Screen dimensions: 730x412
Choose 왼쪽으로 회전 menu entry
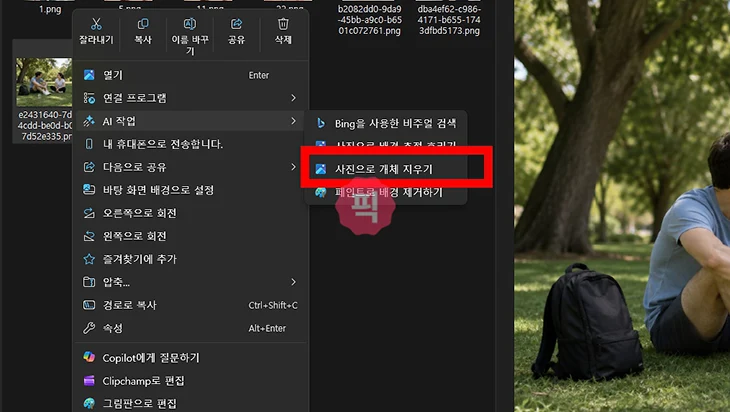pyautogui.click(x=190, y=236)
